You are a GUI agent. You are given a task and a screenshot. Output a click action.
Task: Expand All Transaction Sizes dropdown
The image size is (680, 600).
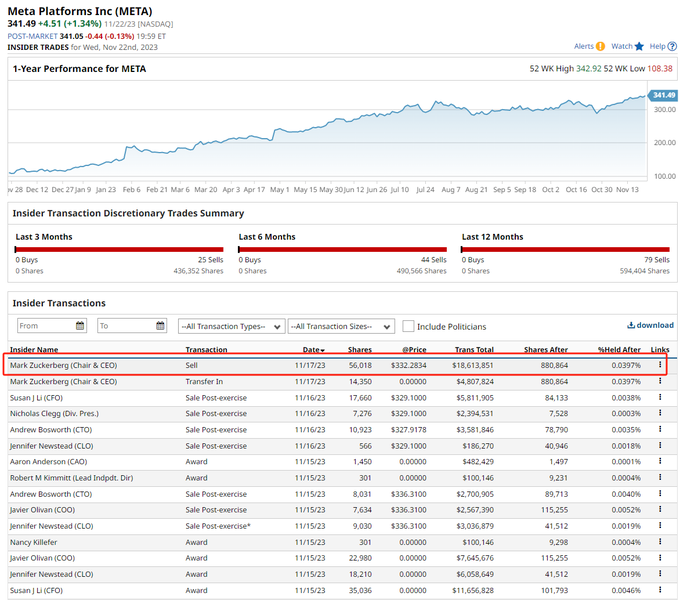[341, 326]
